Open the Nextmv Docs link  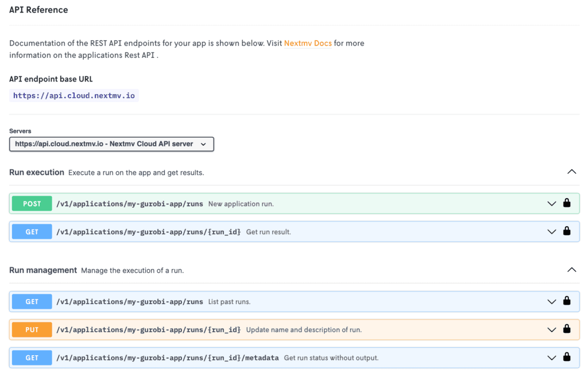pos(308,43)
